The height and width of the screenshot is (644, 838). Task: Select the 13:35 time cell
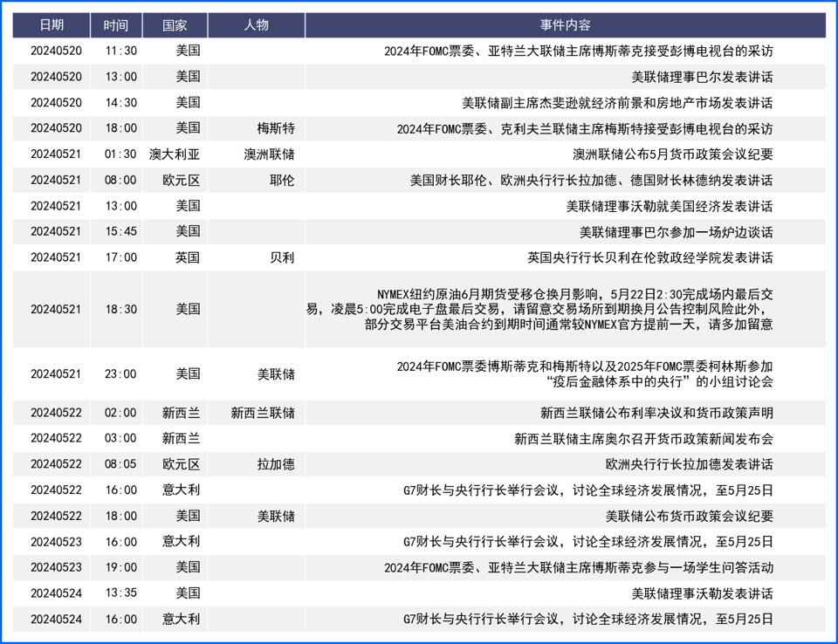[x=120, y=593]
